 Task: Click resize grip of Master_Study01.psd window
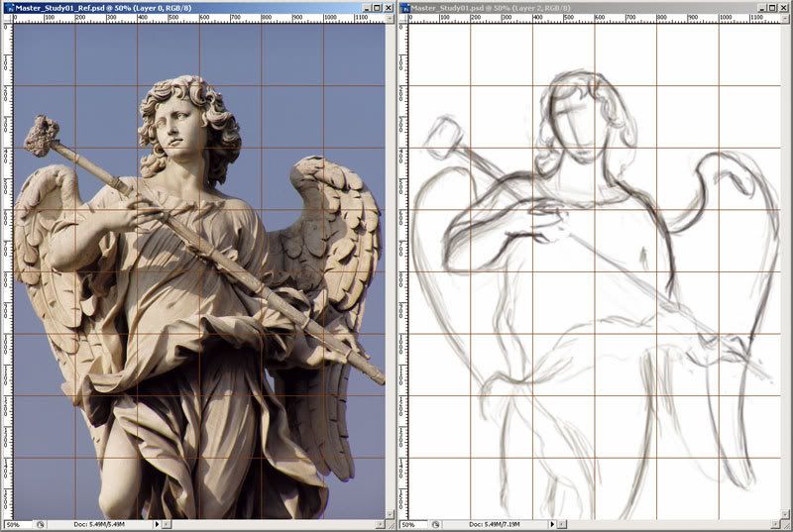click(x=785, y=525)
